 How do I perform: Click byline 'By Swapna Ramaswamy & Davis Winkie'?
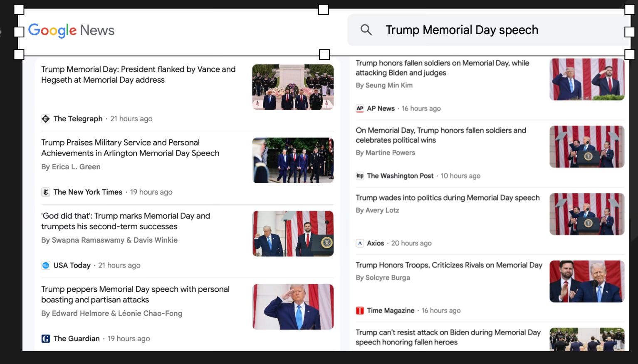(x=109, y=240)
